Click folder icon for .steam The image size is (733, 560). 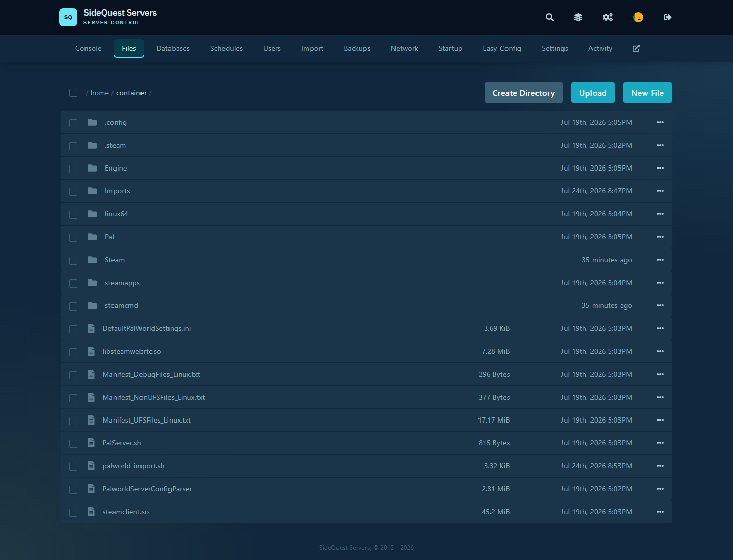tap(92, 145)
